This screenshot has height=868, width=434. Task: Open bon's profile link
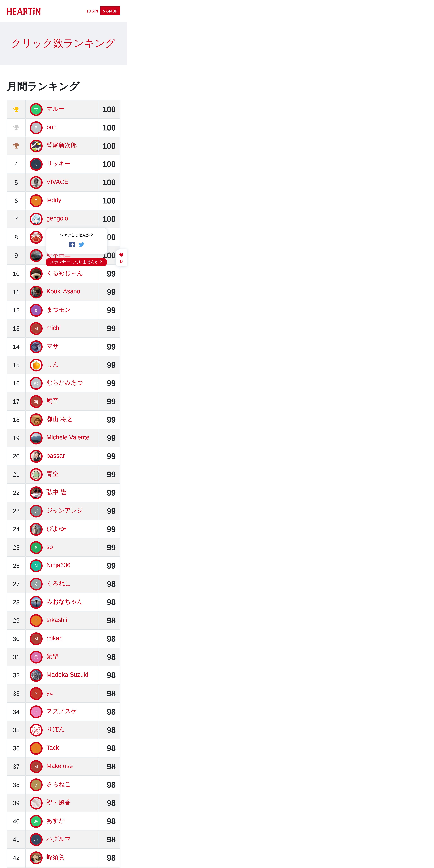click(x=52, y=127)
